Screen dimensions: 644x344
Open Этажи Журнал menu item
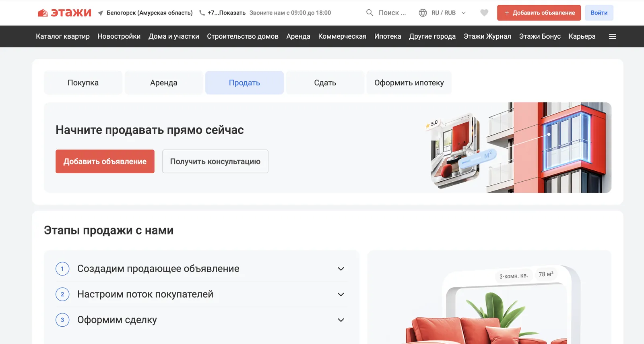487,36
